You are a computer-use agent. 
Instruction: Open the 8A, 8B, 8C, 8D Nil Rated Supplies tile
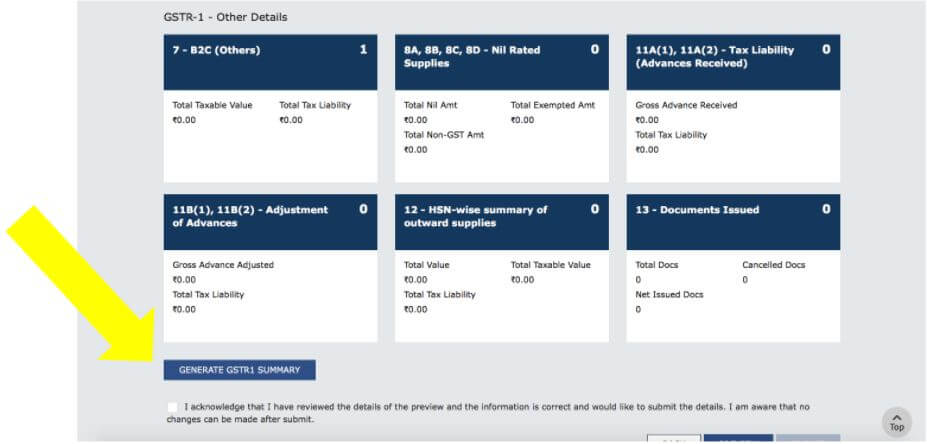pos(501,62)
